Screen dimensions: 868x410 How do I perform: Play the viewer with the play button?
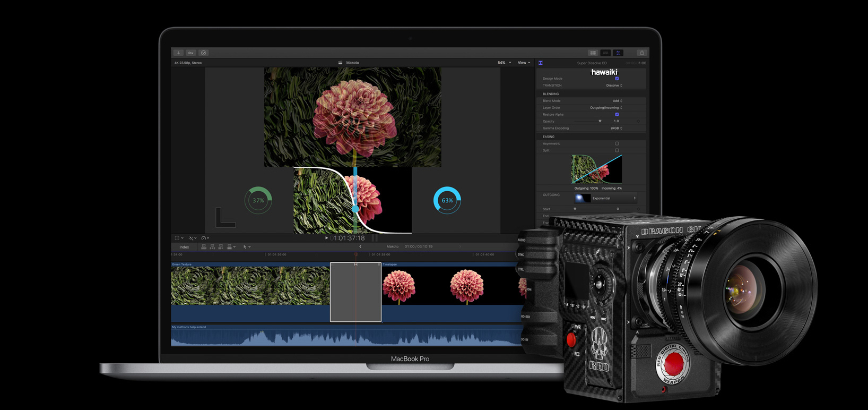pos(326,238)
